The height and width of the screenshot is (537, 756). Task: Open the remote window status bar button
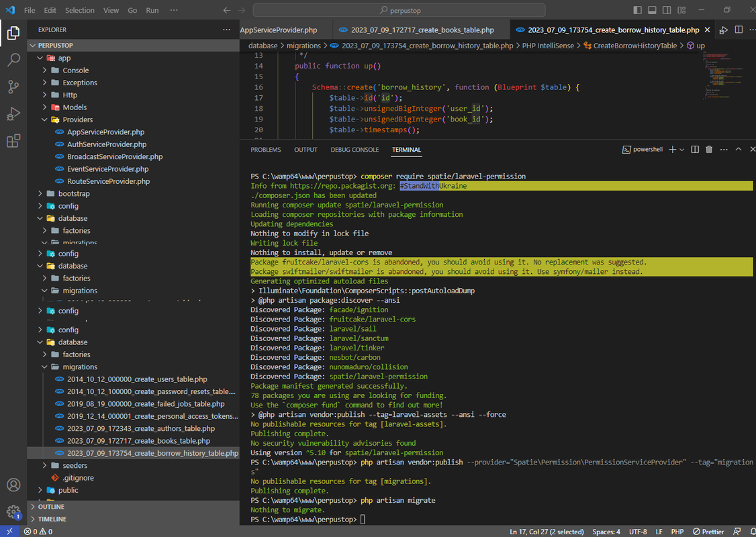tap(9, 531)
